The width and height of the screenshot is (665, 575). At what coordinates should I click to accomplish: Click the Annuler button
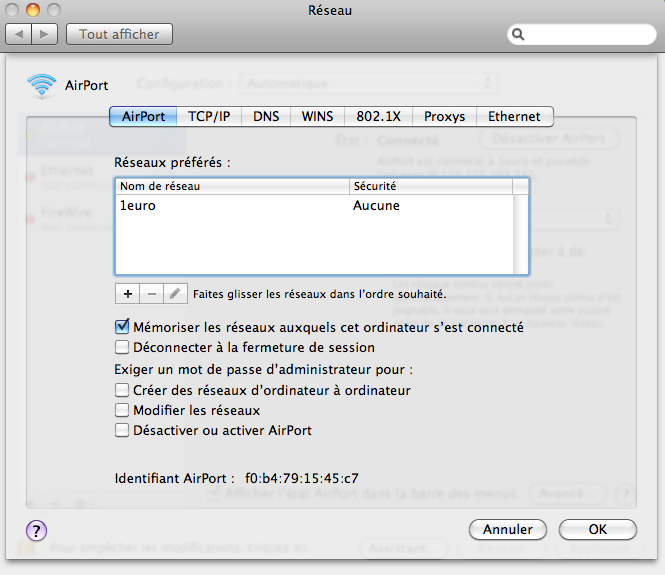coord(508,530)
